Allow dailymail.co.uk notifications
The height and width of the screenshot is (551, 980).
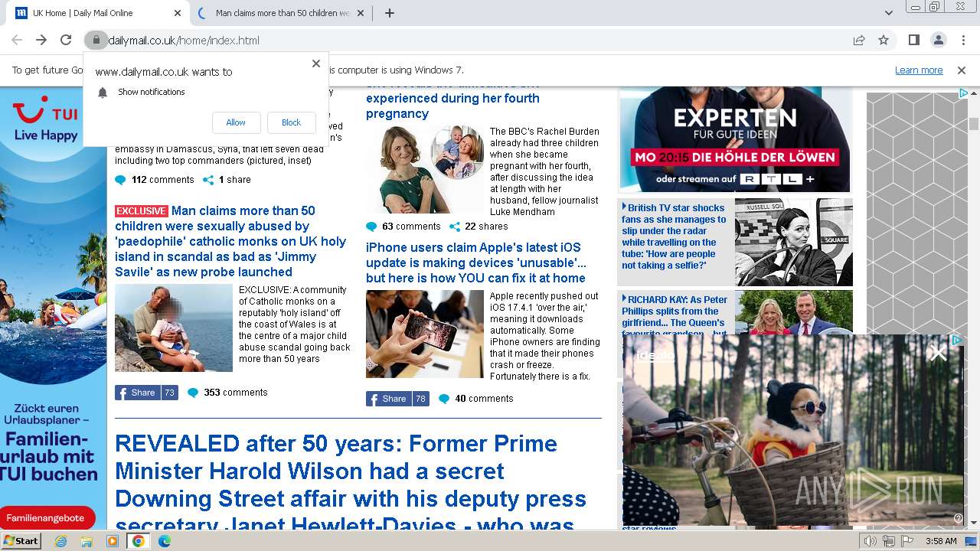pyautogui.click(x=236, y=122)
